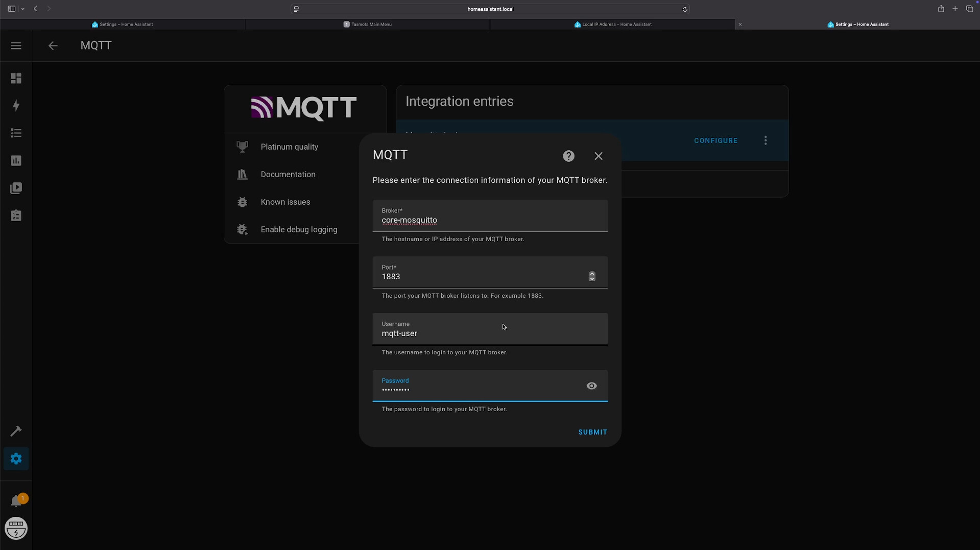This screenshot has height=550, width=980.
Task: Open the To-do lists sidebar icon
Action: pyautogui.click(x=16, y=216)
